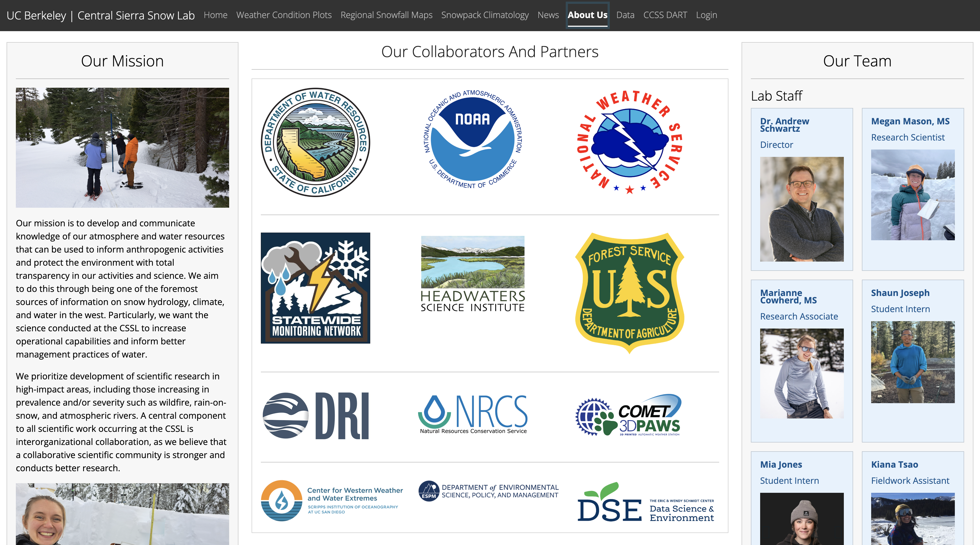
Task: Click the Lab Staff heading
Action: click(x=776, y=95)
